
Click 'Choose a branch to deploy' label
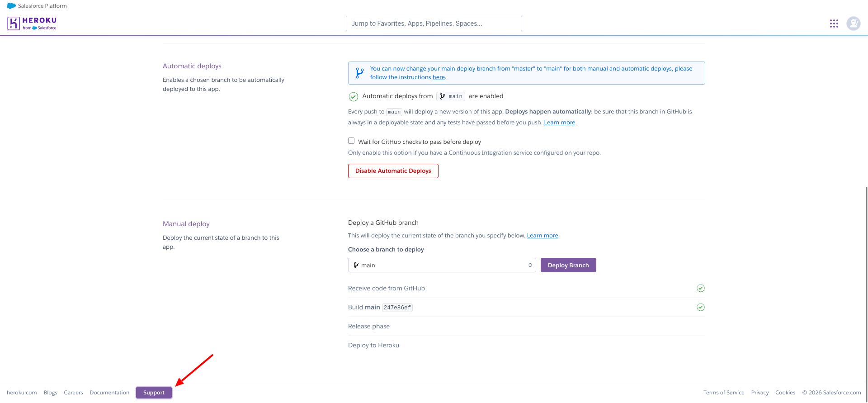tap(386, 250)
